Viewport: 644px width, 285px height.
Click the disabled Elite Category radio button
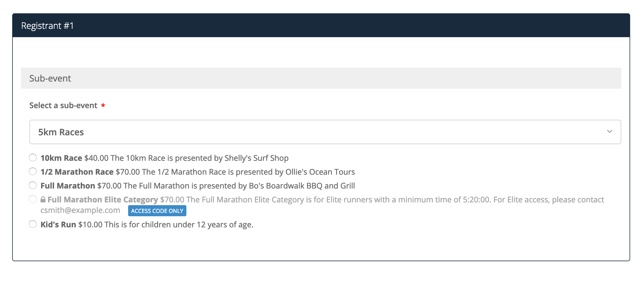coord(33,199)
